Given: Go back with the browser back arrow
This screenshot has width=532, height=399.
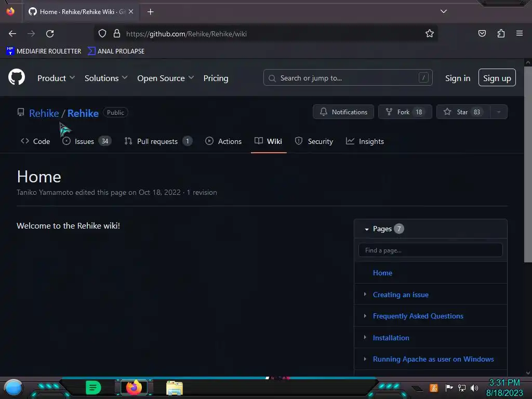Looking at the screenshot, I should (12, 34).
